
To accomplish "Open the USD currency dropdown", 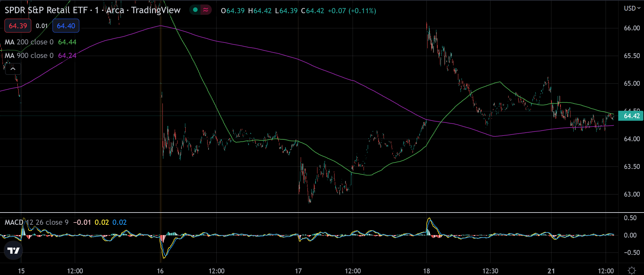I will click(x=632, y=8).
